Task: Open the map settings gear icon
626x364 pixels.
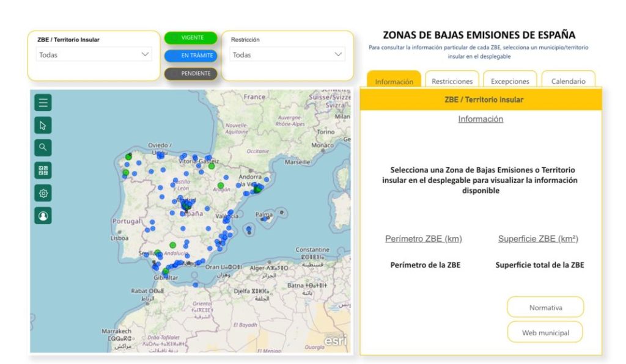Action: click(42, 192)
